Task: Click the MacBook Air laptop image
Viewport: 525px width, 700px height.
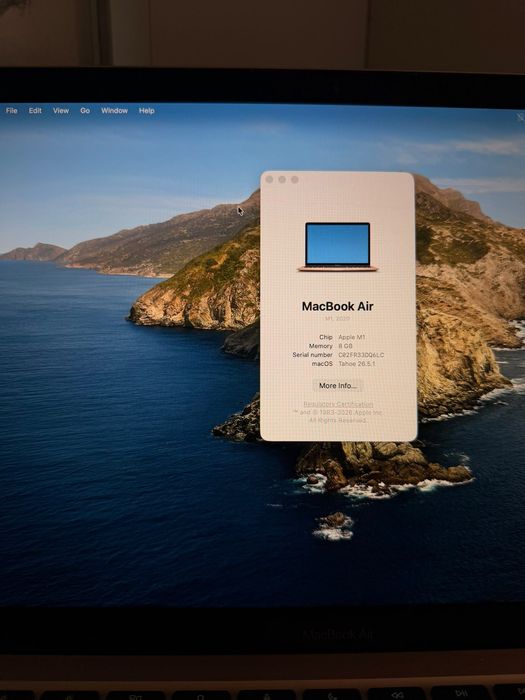Action: tap(338, 247)
